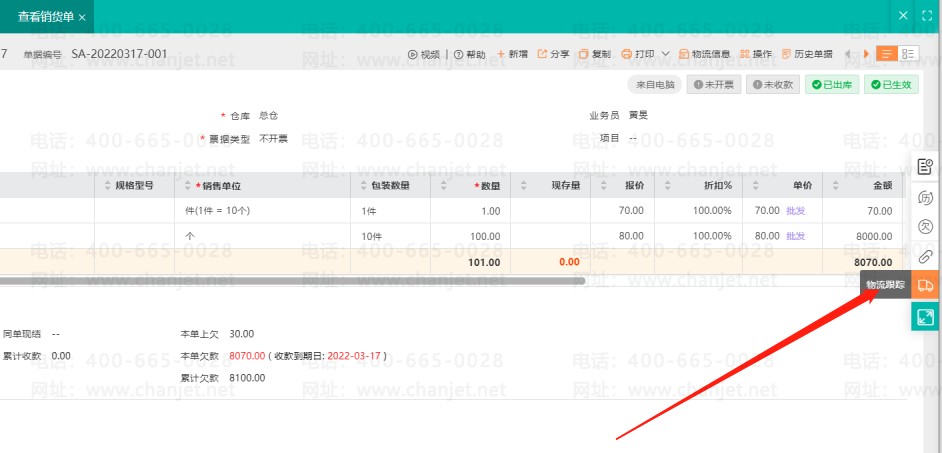Sort by 现存量 column arrows
The image size is (942, 453).
523,186
